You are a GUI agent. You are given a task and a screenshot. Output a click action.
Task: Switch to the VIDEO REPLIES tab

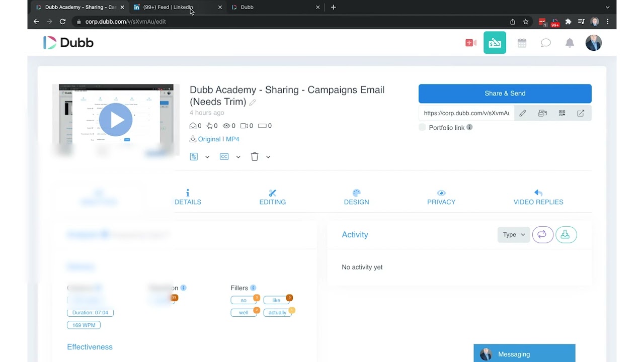click(x=538, y=198)
